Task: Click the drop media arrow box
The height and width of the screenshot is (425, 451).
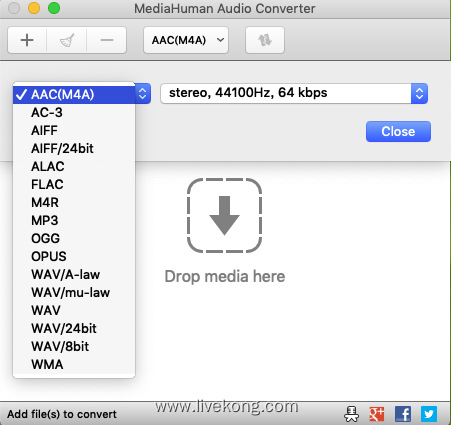Action: (x=224, y=215)
